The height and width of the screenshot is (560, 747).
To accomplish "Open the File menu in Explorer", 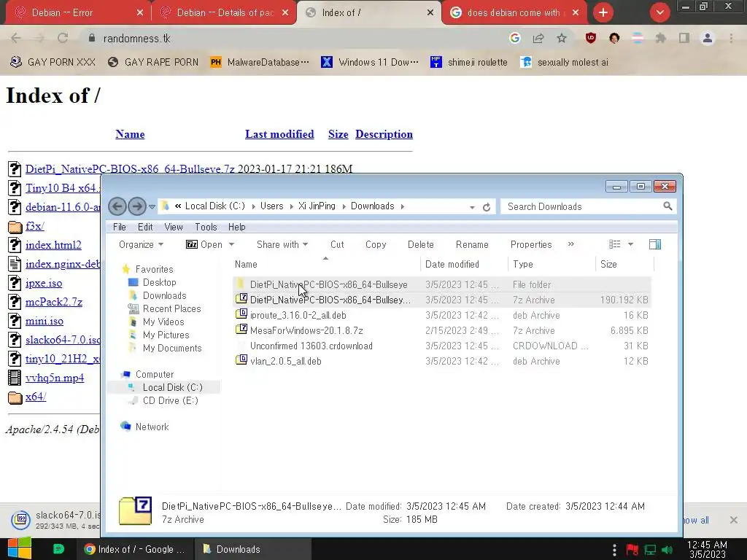I will coord(119,227).
